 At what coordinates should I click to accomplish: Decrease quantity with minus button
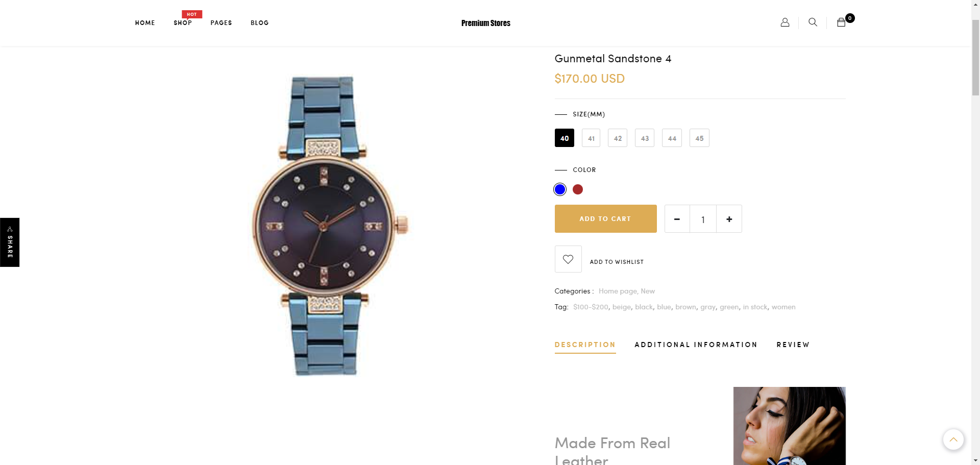point(677,219)
